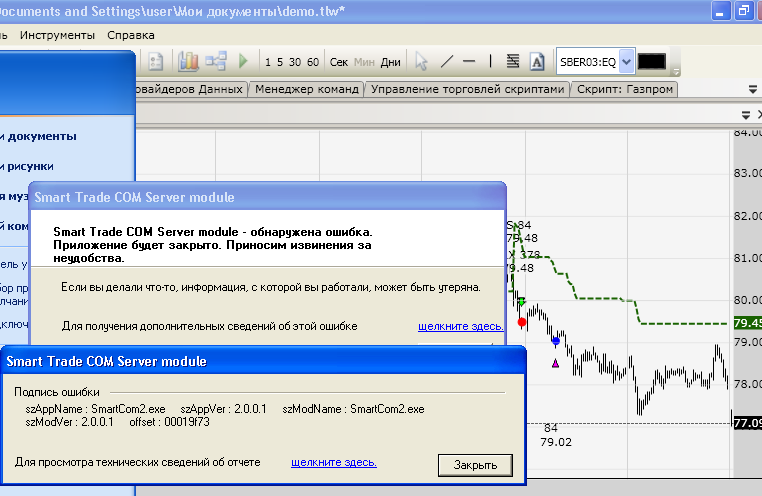Select the arrow pointer tool
Viewport: 762px width, 496px height.
click(x=421, y=62)
